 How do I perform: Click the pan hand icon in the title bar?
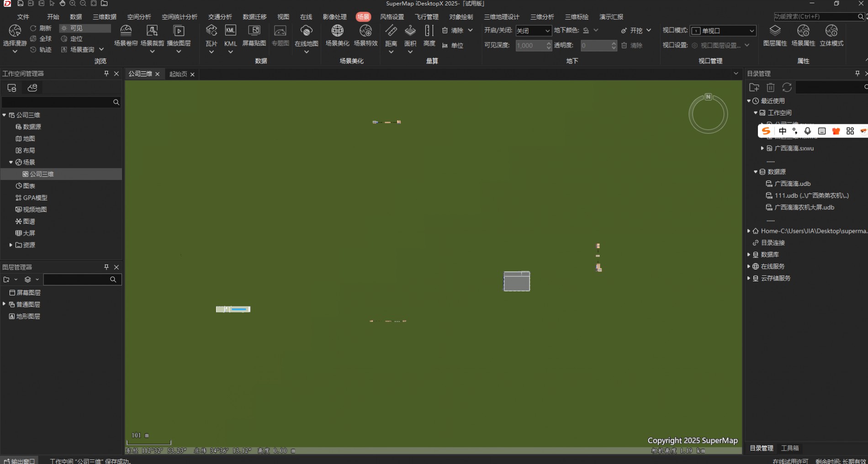(62, 4)
